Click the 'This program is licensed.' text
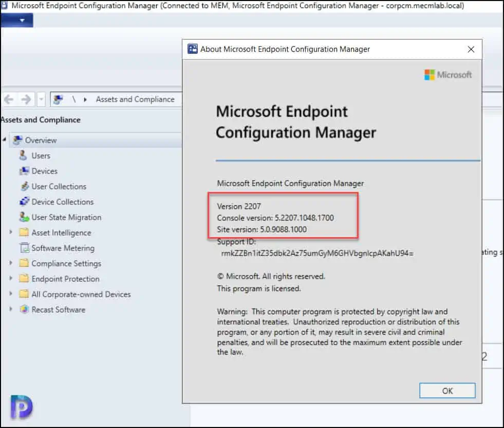The height and width of the screenshot is (428, 504). (259, 288)
